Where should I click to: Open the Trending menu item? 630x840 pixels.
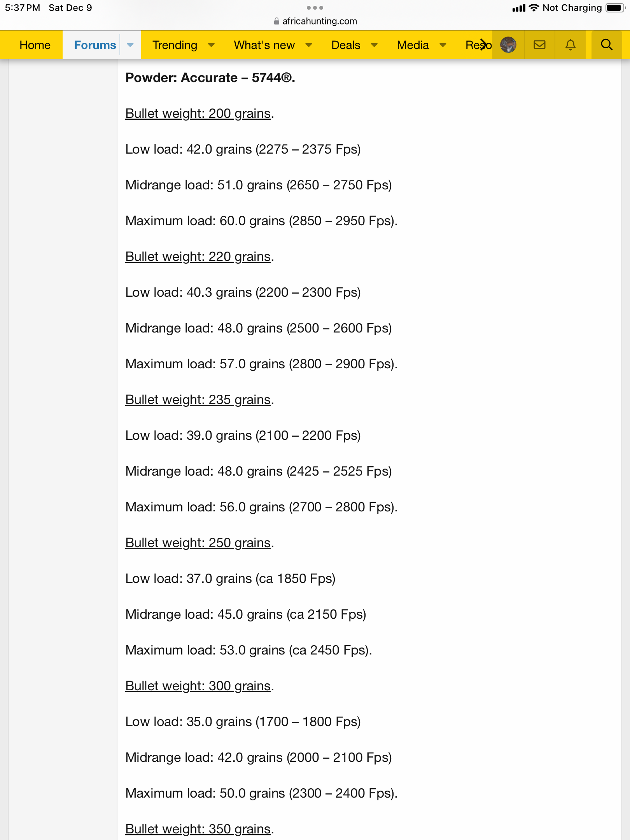tap(175, 45)
